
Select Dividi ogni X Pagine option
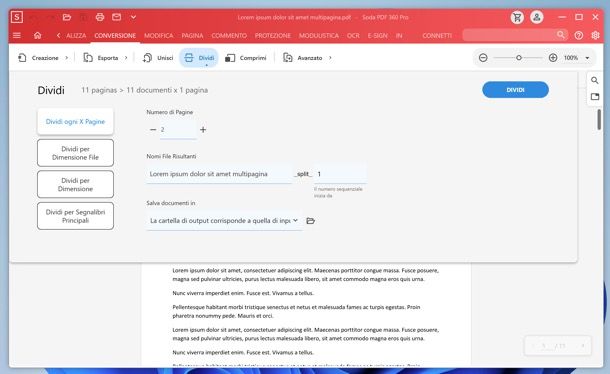[75, 121]
